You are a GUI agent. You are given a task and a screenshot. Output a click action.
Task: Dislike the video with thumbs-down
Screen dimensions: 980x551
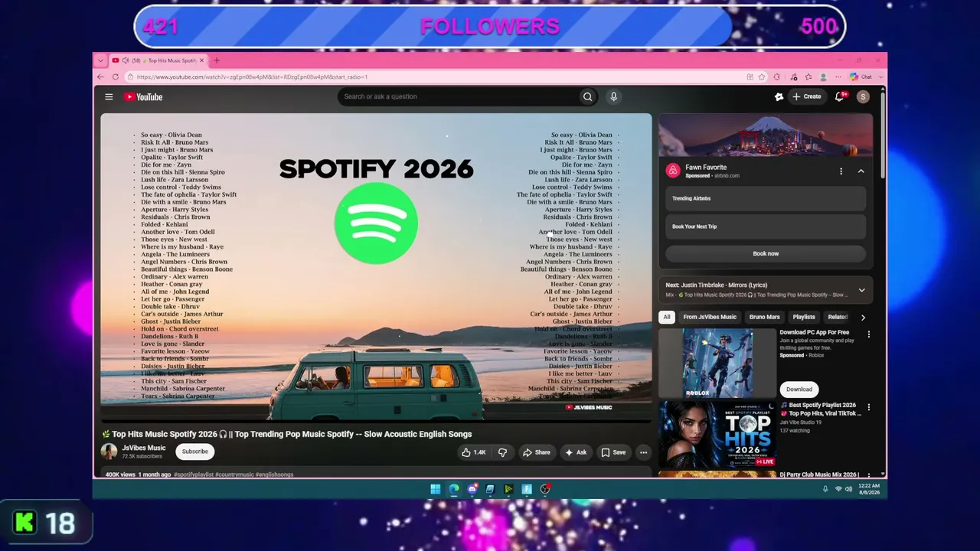(x=502, y=452)
